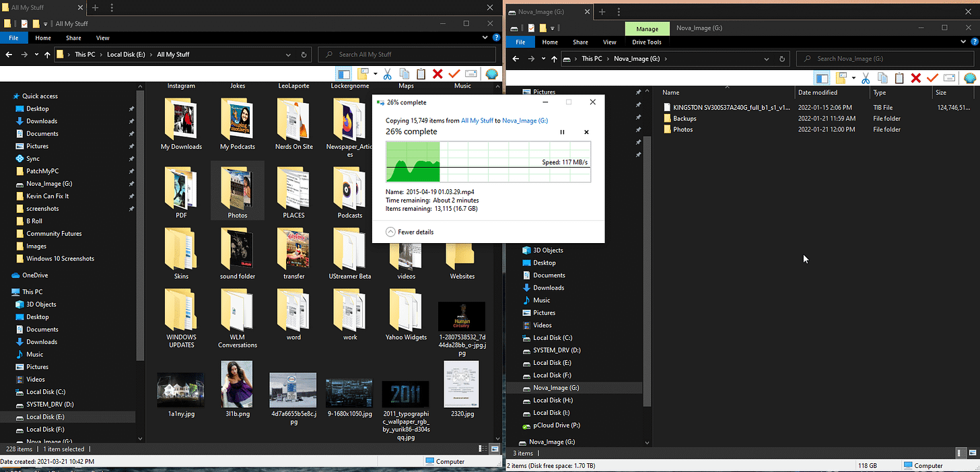Open folder options dropdown arrow in All My Stuff toolbar
Image resolution: width=980 pixels, height=472 pixels.
pyautogui.click(x=375, y=74)
